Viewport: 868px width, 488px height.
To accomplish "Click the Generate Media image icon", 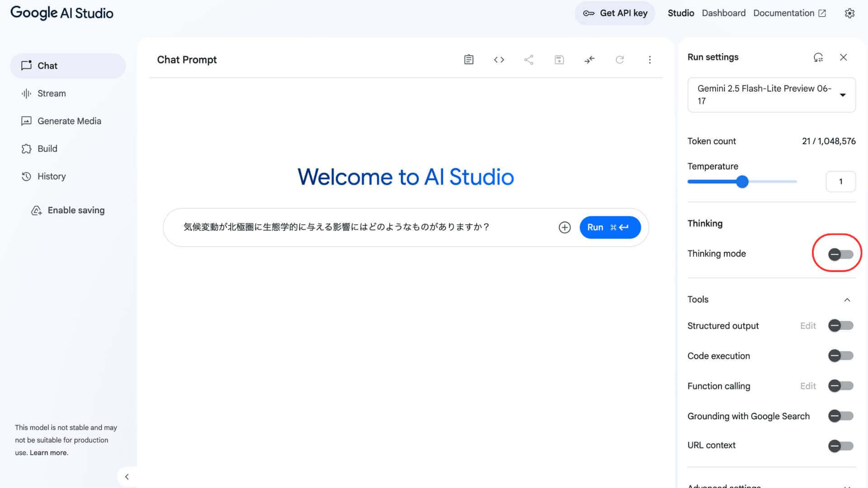I will click(x=26, y=121).
